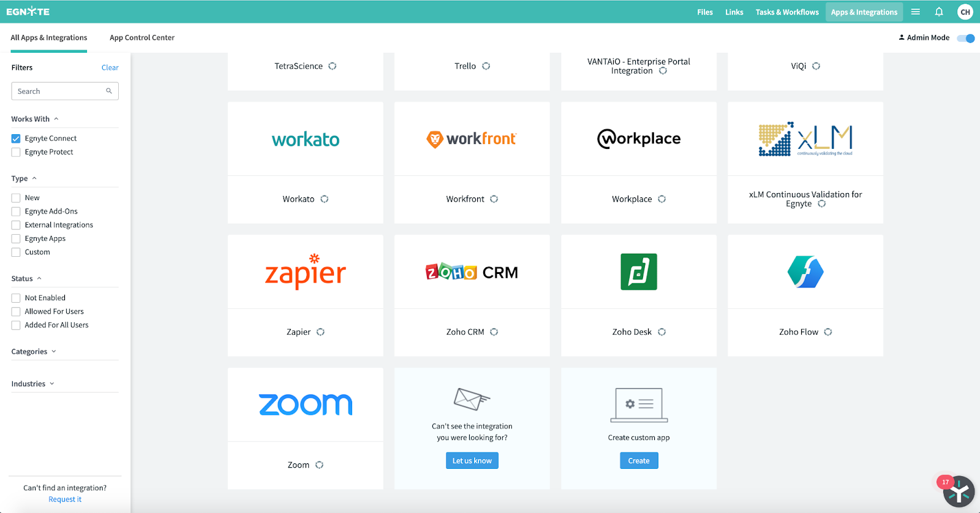Image resolution: width=980 pixels, height=513 pixels.
Task: Open the hamburger menu icon
Action: pos(915,12)
